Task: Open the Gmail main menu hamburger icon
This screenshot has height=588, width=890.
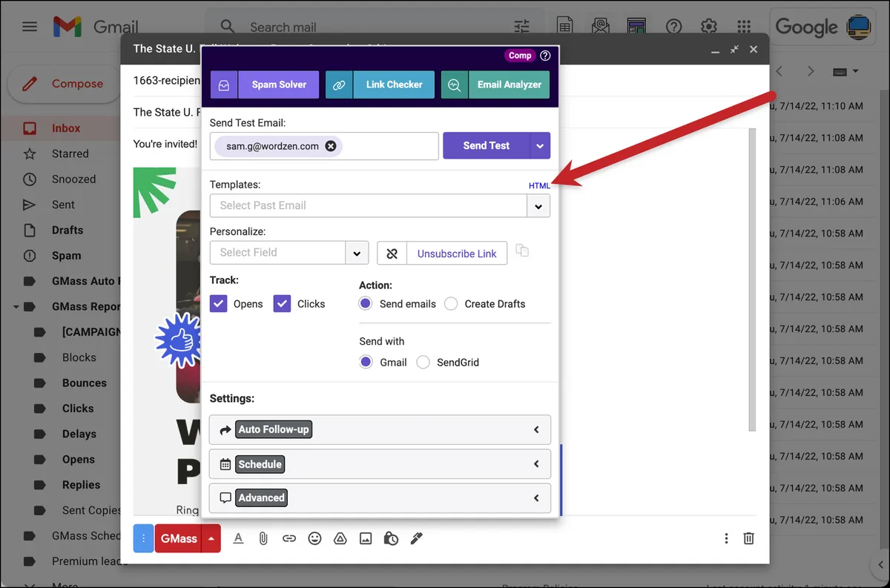Action: (30, 27)
